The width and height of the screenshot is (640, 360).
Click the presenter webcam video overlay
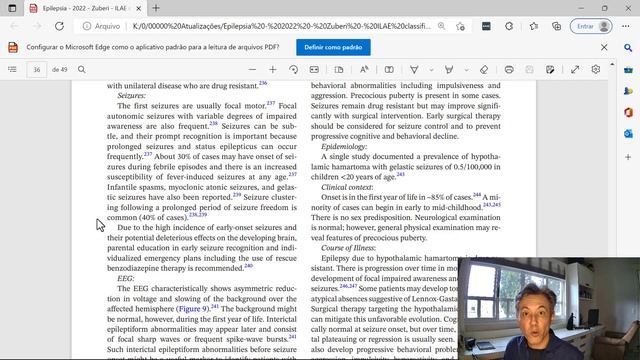pos(549,309)
